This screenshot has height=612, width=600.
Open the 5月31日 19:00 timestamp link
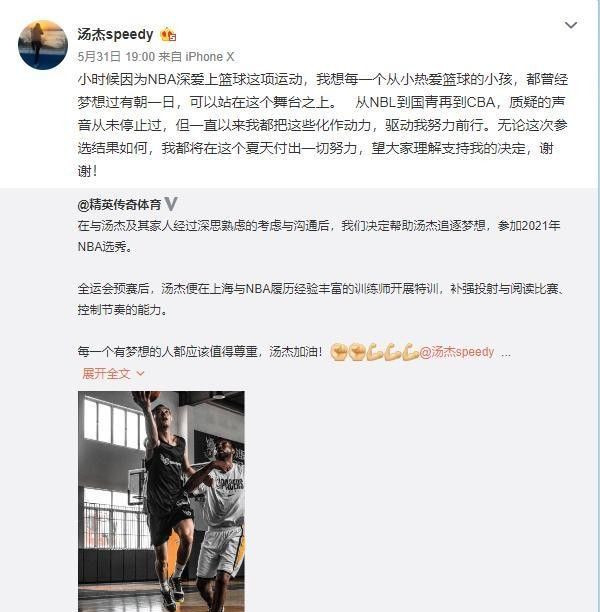(x=116, y=57)
